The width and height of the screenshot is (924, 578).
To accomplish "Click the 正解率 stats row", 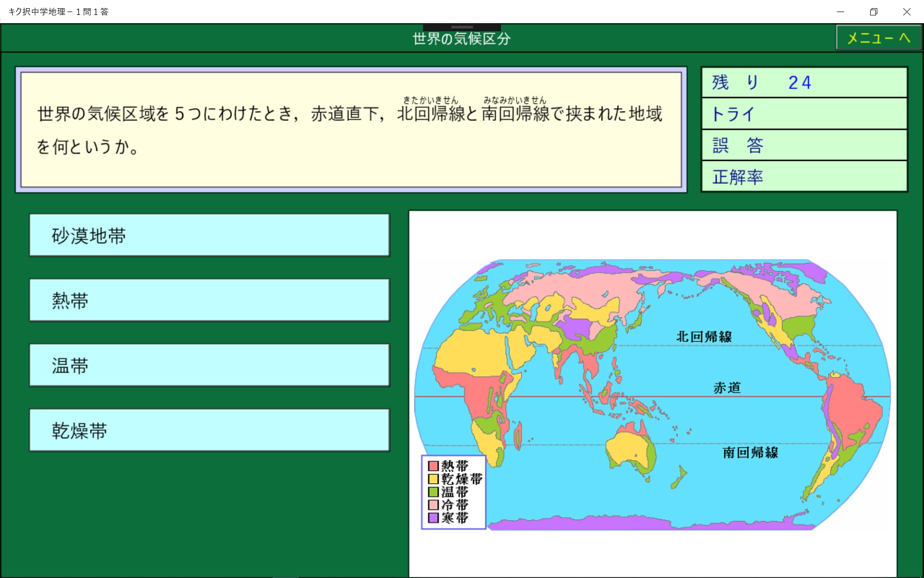I will [804, 177].
